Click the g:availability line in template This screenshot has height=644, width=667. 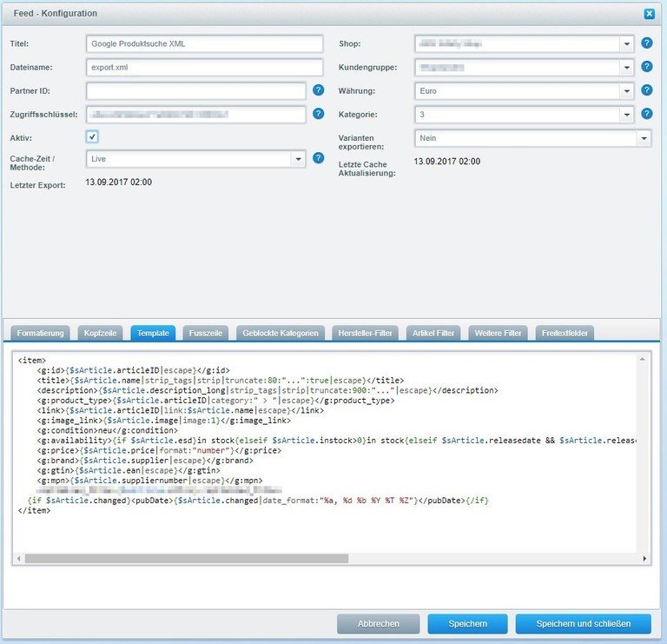(336, 441)
